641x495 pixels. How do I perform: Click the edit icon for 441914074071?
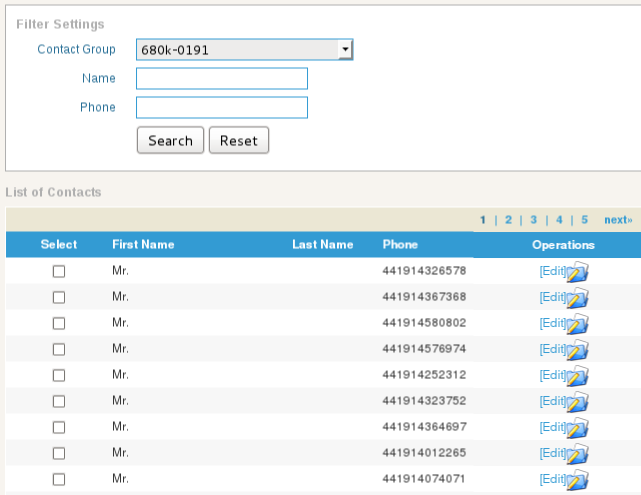coord(577,479)
